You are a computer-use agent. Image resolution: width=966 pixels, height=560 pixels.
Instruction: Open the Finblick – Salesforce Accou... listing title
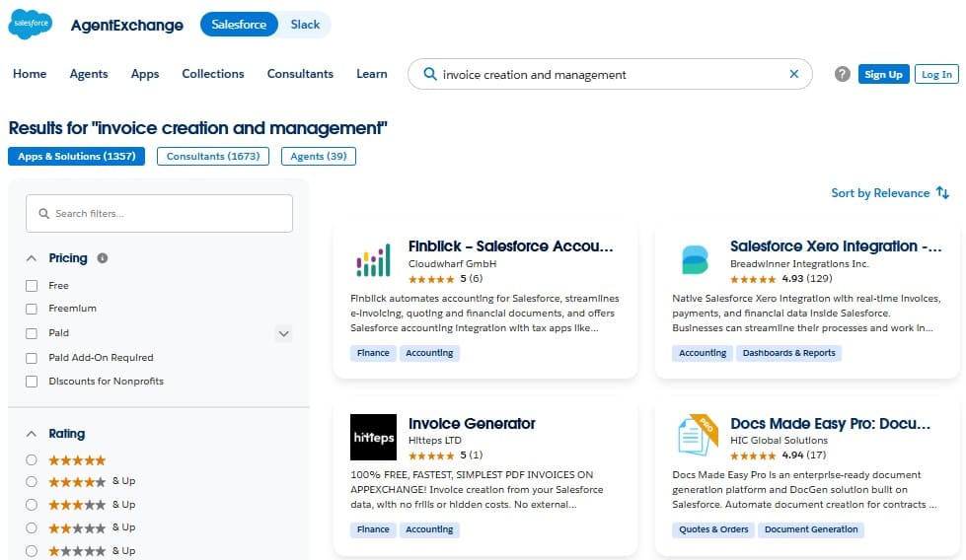point(511,246)
